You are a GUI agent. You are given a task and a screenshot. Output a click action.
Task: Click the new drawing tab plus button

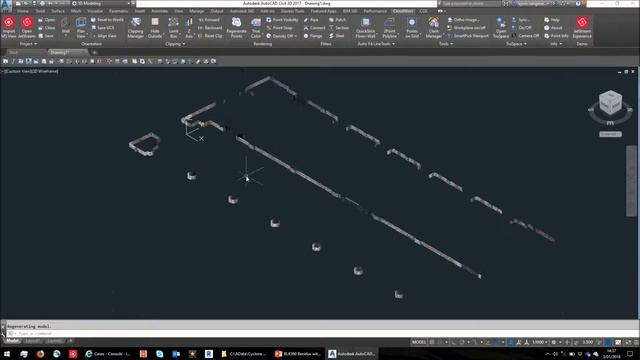[94, 52]
